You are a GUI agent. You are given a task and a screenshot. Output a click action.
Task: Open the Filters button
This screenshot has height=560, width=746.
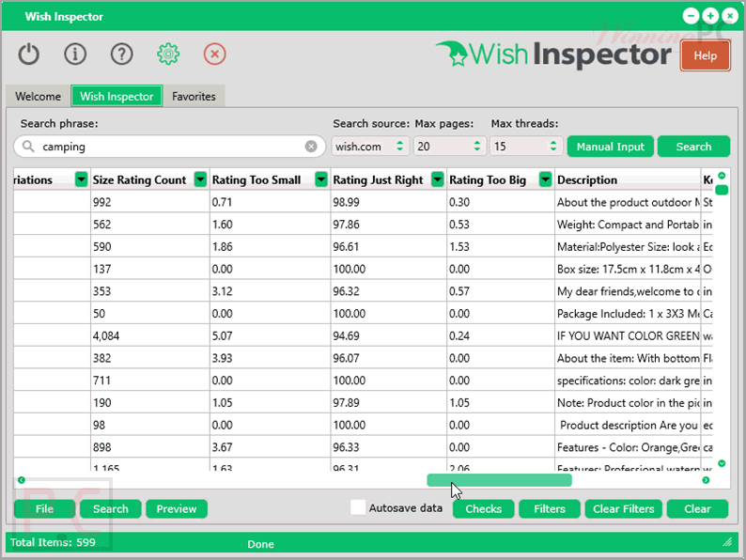(x=550, y=508)
